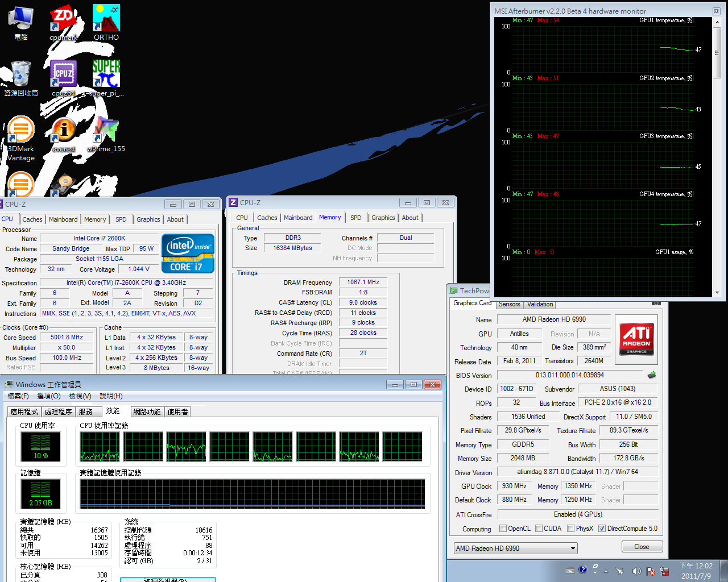Select the 資源回收筒 recycle bin icon

tap(21, 78)
